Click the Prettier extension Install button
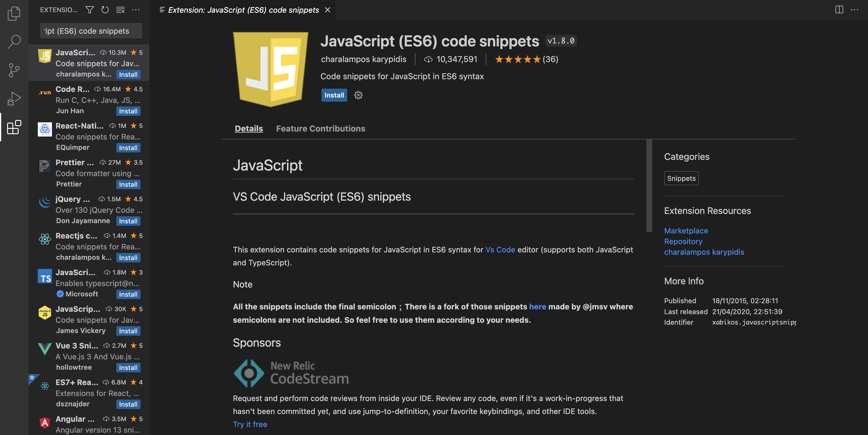This screenshot has width=868, height=435. pyautogui.click(x=128, y=184)
